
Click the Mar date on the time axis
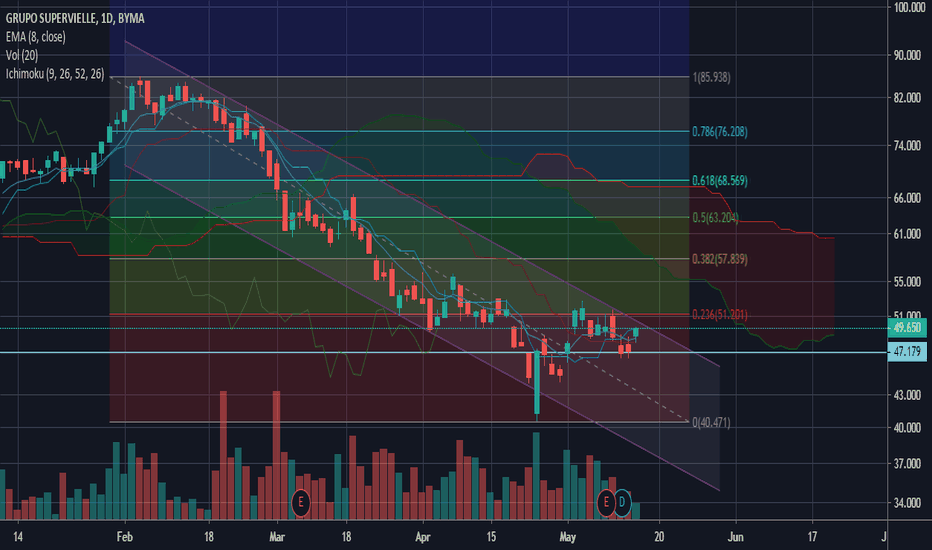[276, 537]
